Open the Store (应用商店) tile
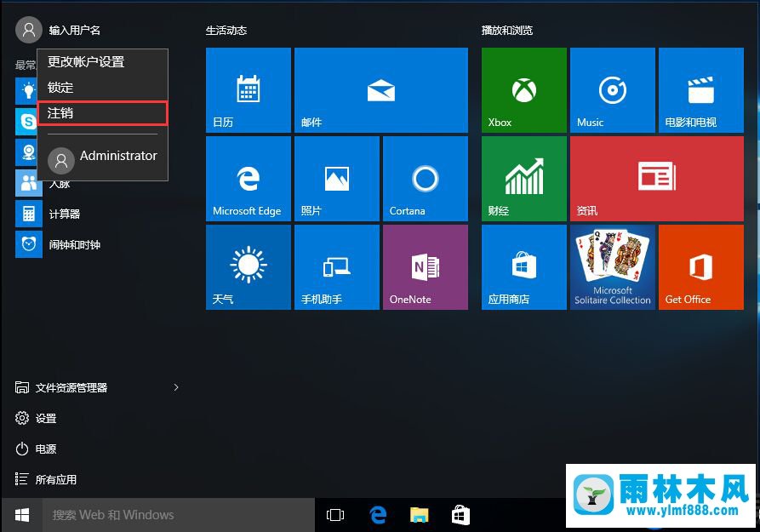This screenshot has width=760, height=532. pyautogui.click(x=524, y=267)
